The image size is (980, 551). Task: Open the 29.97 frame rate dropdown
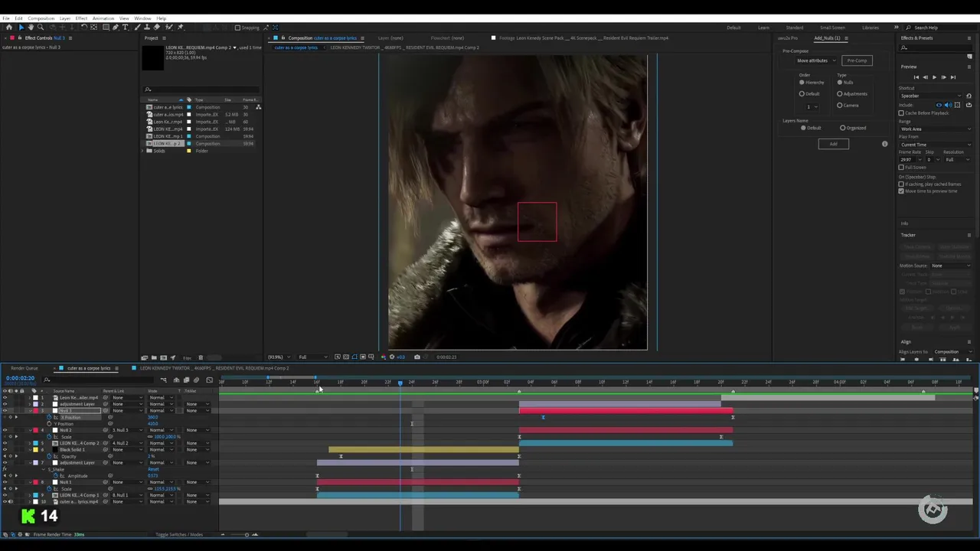point(910,159)
